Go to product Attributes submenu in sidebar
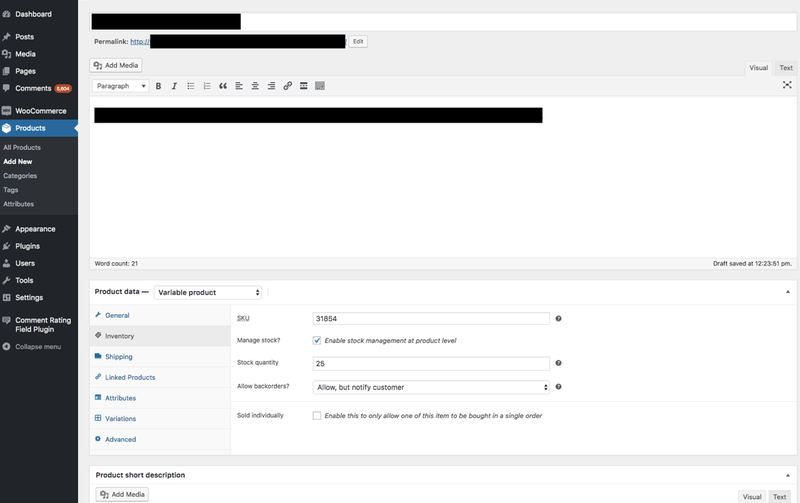Image resolution: width=800 pixels, height=503 pixels. [18, 204]
